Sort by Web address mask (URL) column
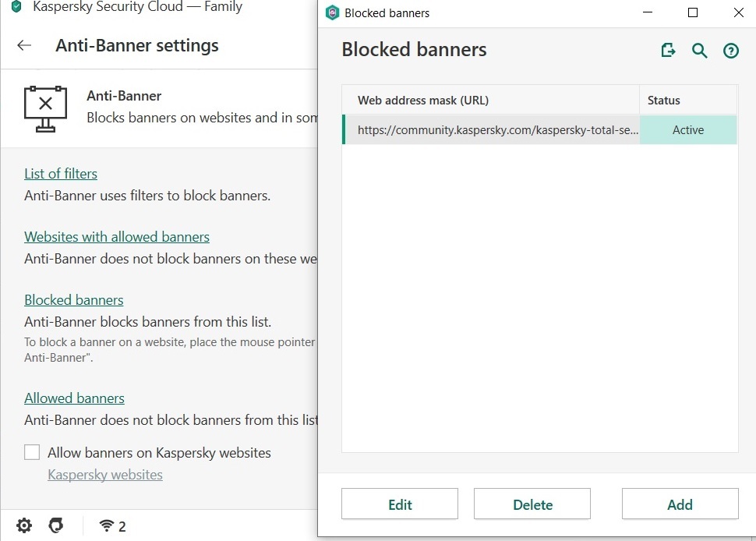The height and width of the screenshot is (541, 756). (x=491, y=100)
